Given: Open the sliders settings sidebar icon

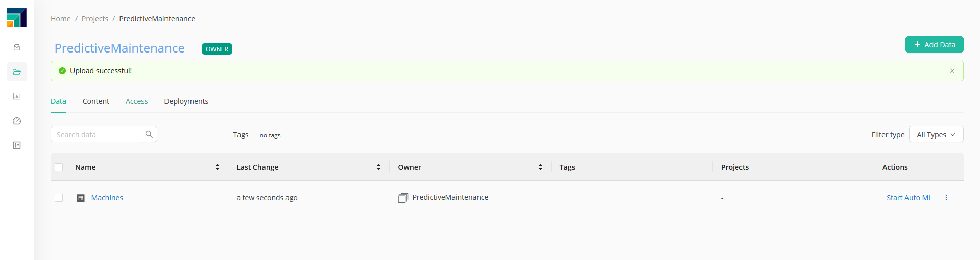Looking at the screenshot, I should tap(17, 145).
